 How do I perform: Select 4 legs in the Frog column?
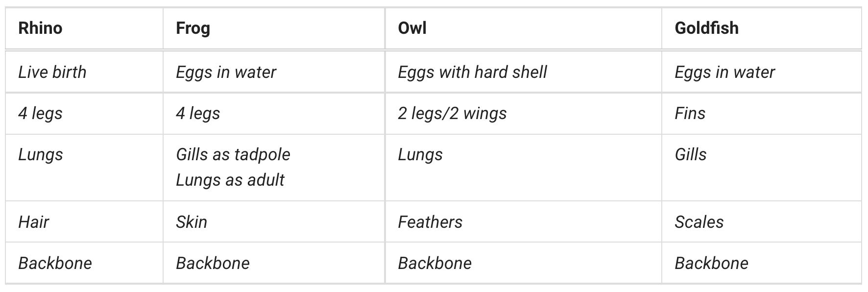coord(198,113)
